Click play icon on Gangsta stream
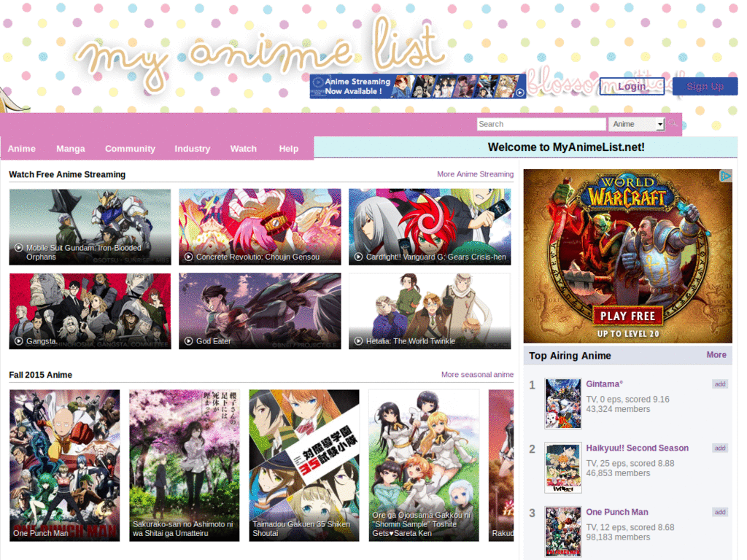 point(18,341)
